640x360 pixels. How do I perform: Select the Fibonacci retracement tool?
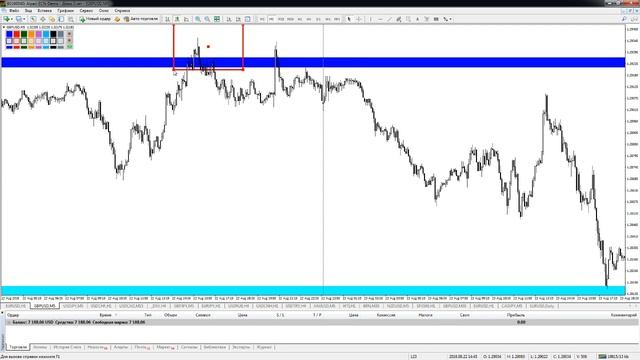(408, 19)
